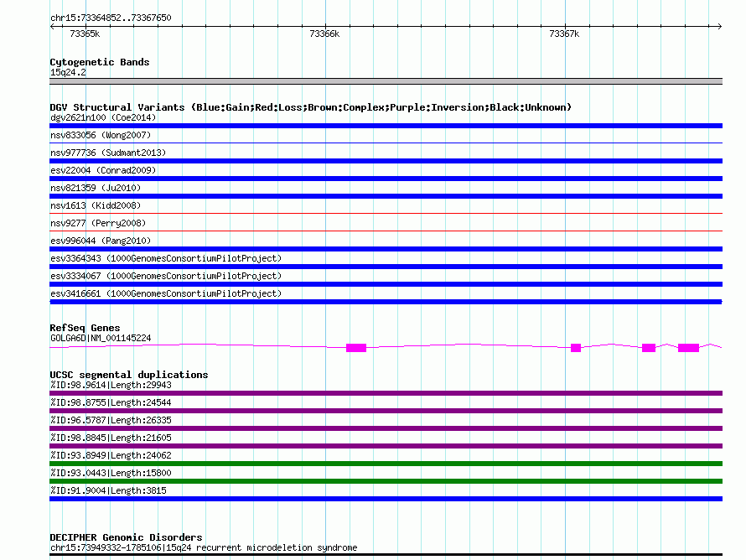Viewport: 746px width, 560px height.
Task: Click the chr15:73364852..73367650 coordinate label
Action: click(111, 18)
